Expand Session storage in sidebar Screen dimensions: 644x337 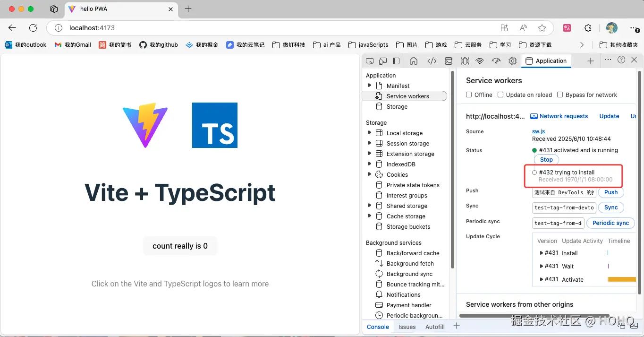pyautogui.click(x=370, y=143)
